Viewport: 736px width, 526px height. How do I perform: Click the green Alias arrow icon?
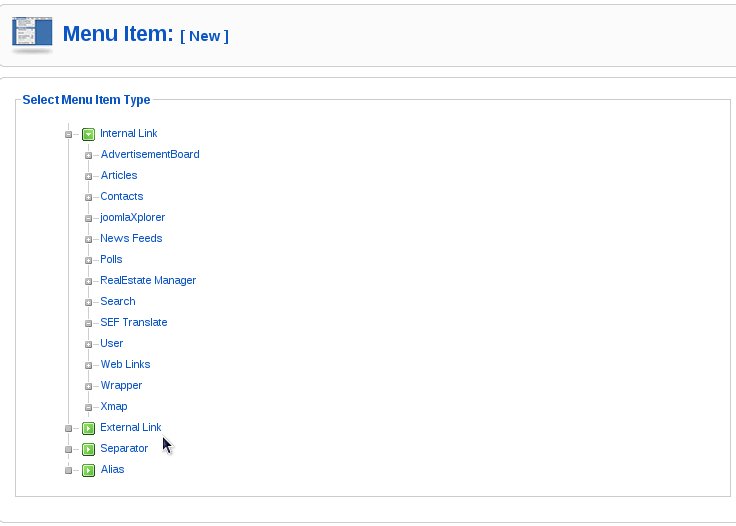pos(88,470)
